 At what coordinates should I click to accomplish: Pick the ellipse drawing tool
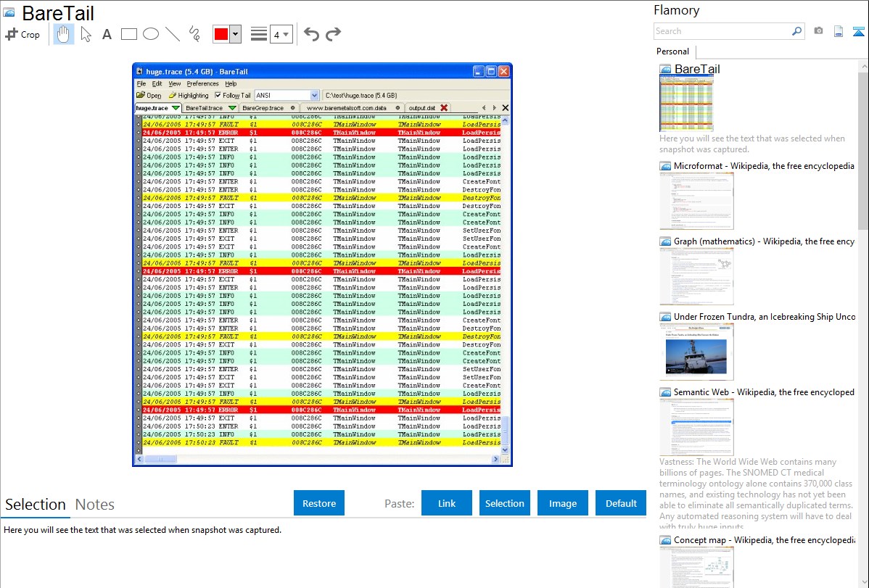[x=151, y=34]
